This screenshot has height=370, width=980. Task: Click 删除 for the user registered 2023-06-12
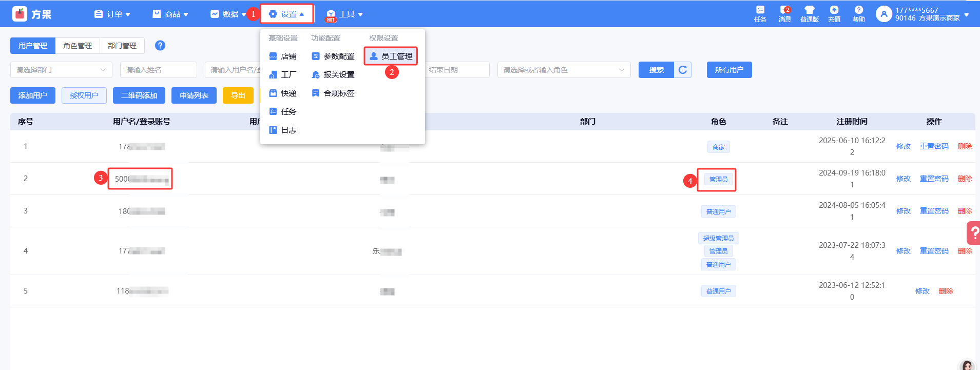[946, 291]
